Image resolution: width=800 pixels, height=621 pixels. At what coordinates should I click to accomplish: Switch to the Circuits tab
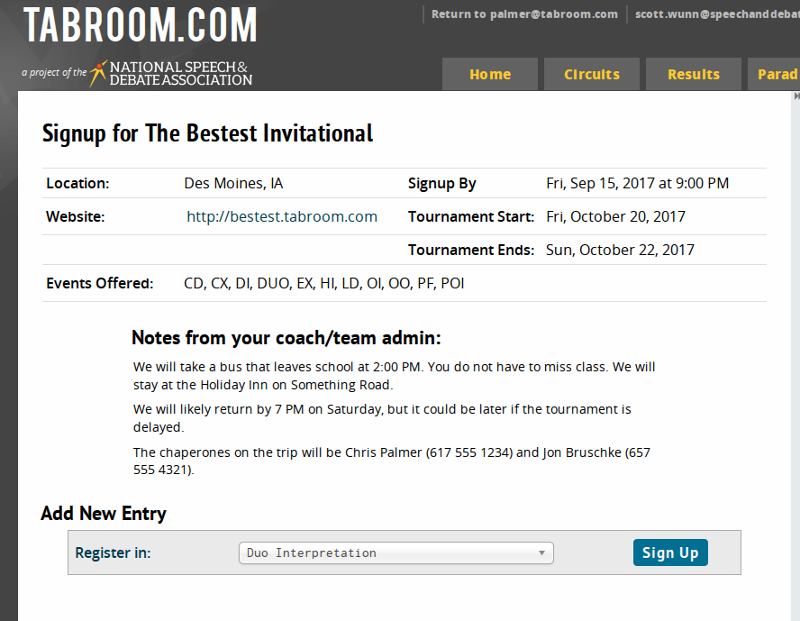coord(592,74)
